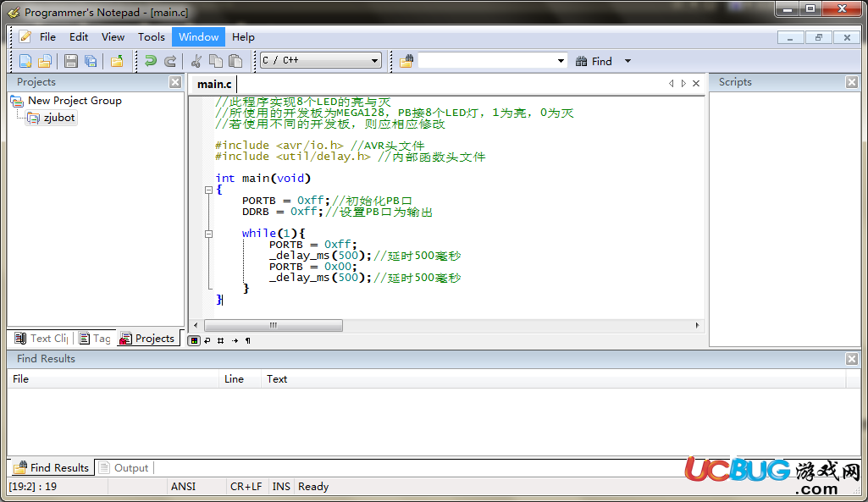Close the Scripts panel

click(852, 82)
